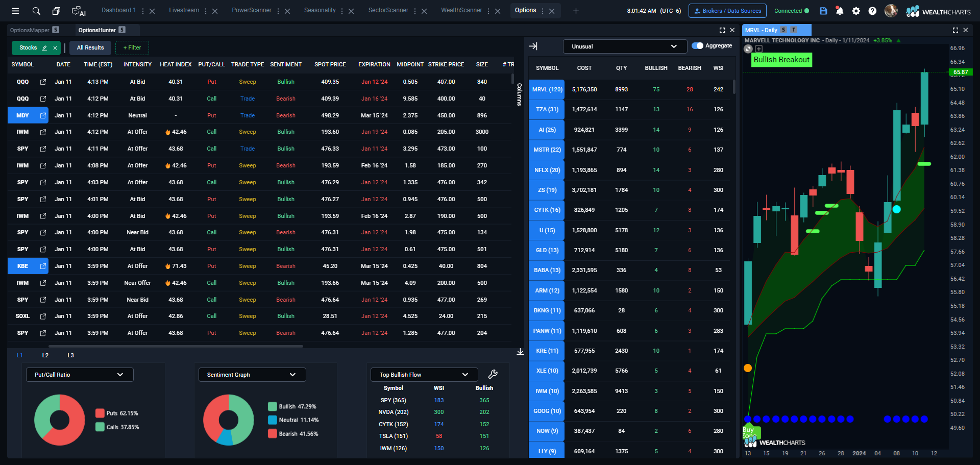Close the Livestream tab
Viewport: 980px width, 465px height.
(215, 11)
